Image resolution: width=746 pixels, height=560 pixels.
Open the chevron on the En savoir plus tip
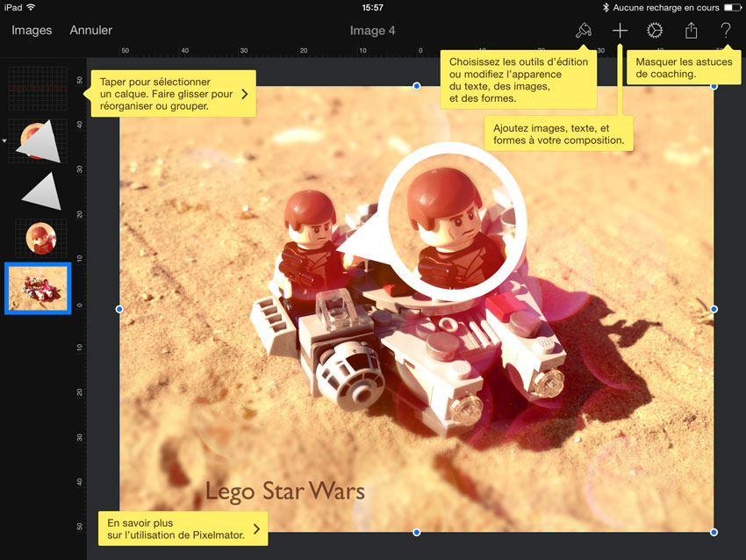[257, 528]
